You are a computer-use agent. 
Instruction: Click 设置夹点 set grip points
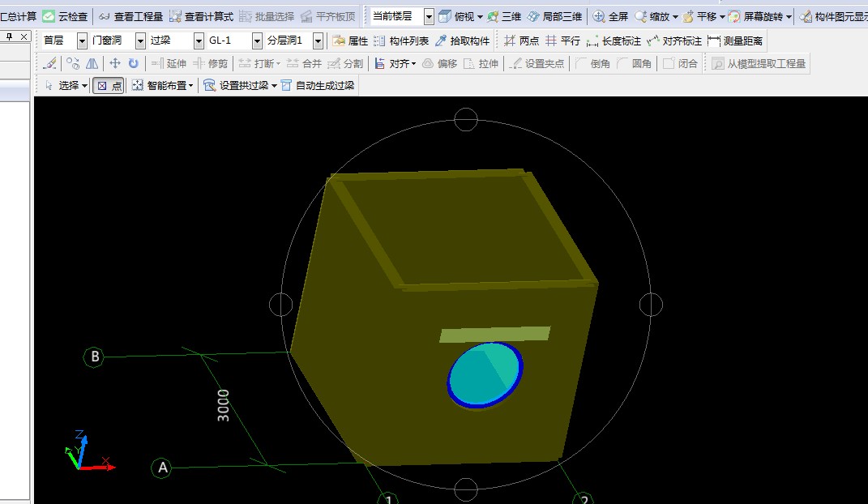(537, 64)
